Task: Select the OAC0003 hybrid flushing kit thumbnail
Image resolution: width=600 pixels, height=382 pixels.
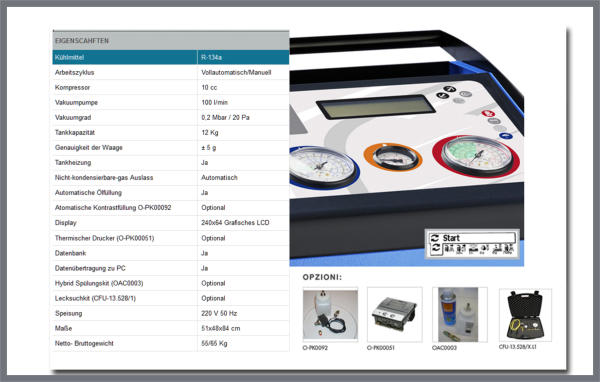Action: coord(460,315)
